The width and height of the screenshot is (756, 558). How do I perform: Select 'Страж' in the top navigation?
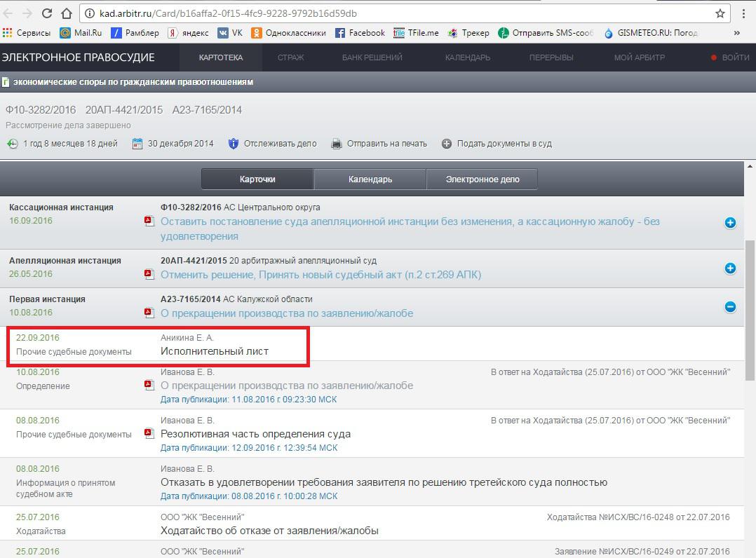290,57
